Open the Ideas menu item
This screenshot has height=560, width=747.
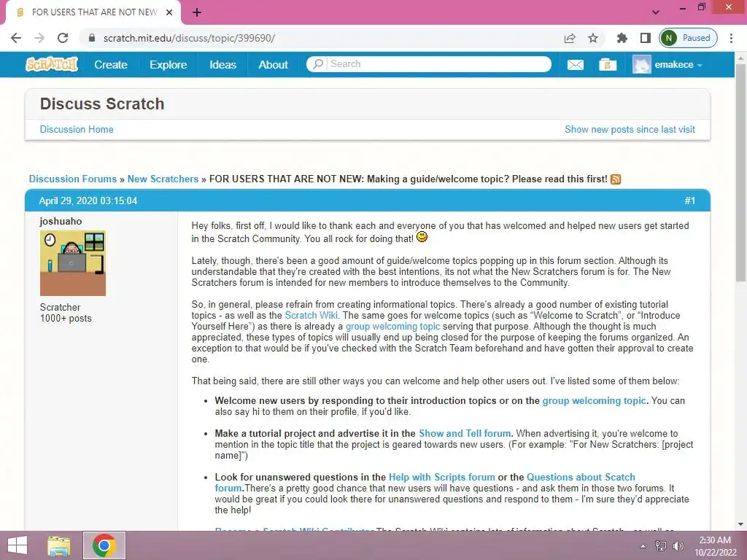pyautogui.click(x=222, y=65)
